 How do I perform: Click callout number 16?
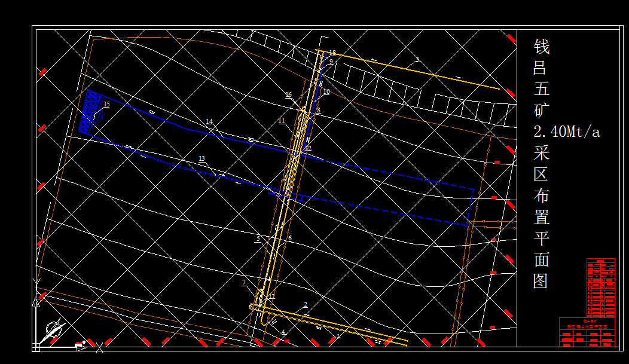[x=288, y=94]
